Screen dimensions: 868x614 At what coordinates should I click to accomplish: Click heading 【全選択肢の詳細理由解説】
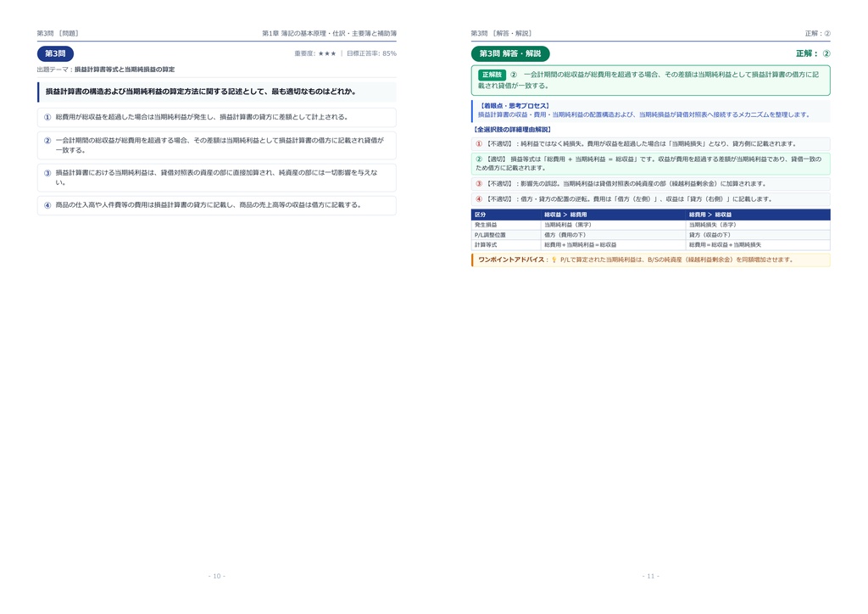[512, 130]
